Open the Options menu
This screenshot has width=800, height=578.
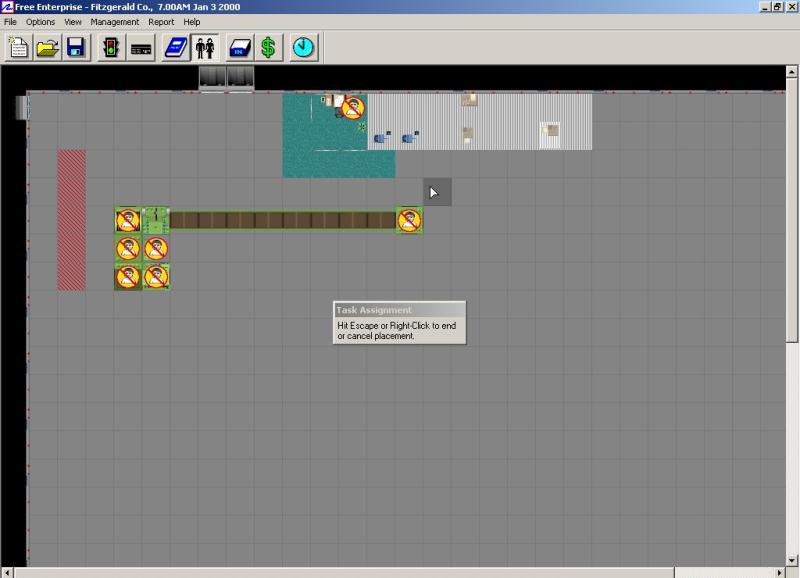tap(41, 22)
